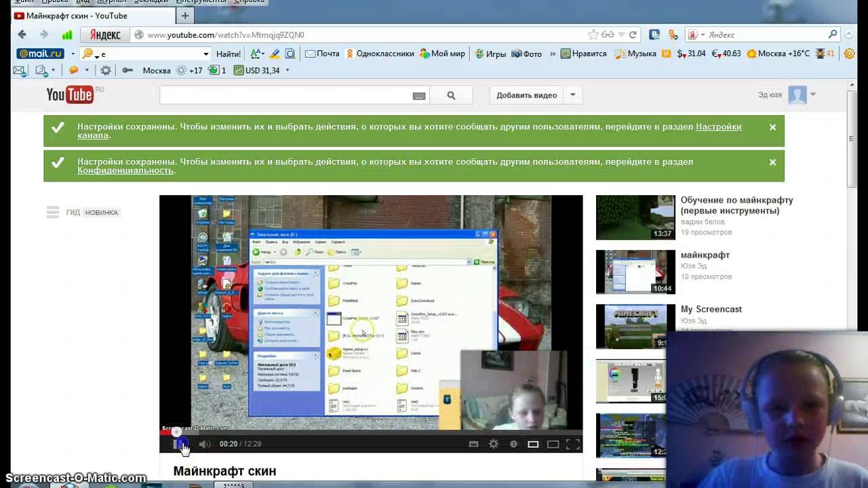Pause the YouTube video playback

point(180,444)
